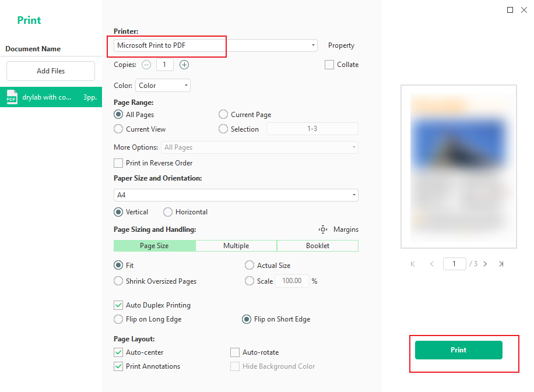Click the minus icon to decrease copies
The height and width of the screenshot is (392, 534).
pyautogui.click(x=146, y=65)
